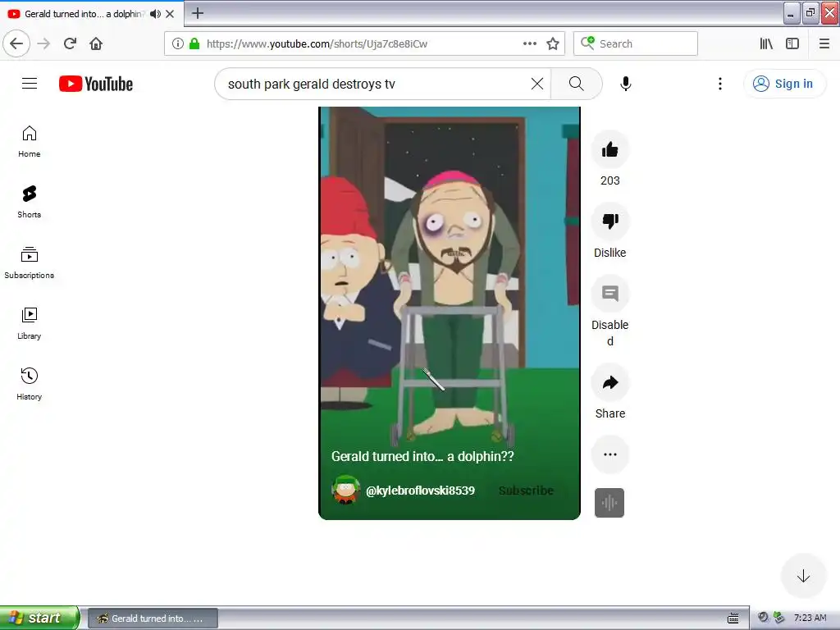Open the disabled comments icon
Viewport: 840px width, 630px height.
[x=610, y=294]
